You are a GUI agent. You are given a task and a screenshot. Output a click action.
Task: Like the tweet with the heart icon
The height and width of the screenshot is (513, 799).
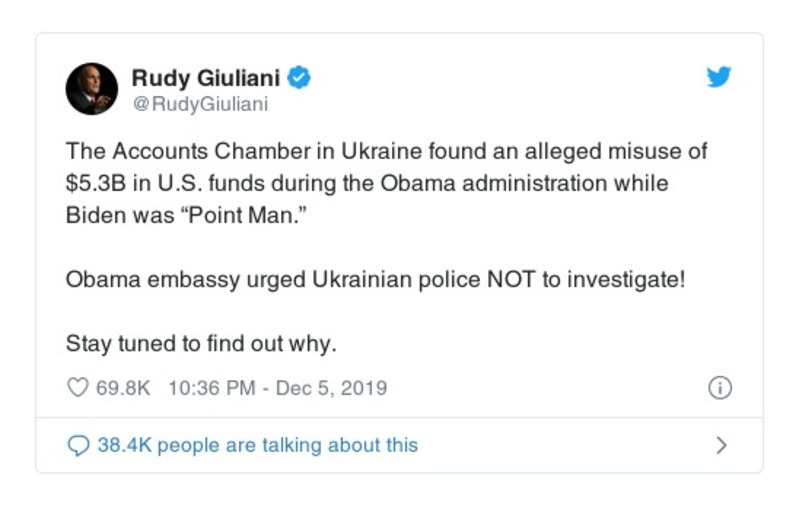point(77,388)
